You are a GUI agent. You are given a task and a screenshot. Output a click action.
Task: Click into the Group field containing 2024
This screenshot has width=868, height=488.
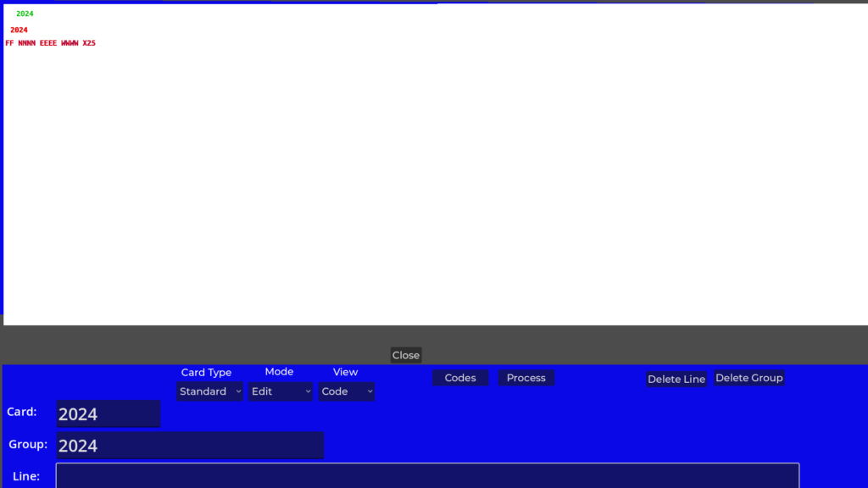tap(190, 445)
